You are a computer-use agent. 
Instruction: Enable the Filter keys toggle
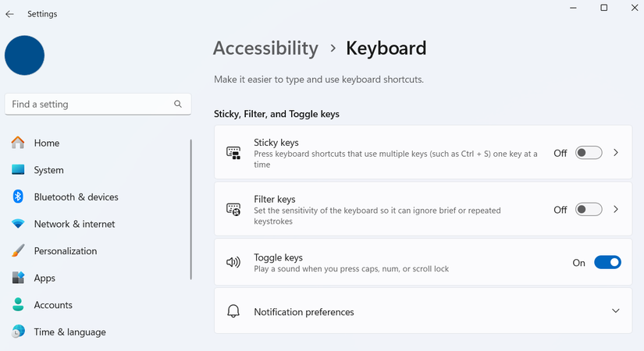[x=589, y=209]
